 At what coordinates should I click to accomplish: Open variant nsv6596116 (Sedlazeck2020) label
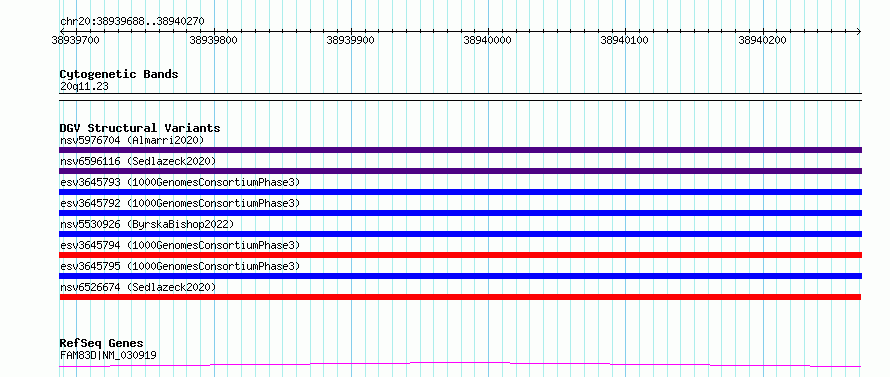point(138,161)
